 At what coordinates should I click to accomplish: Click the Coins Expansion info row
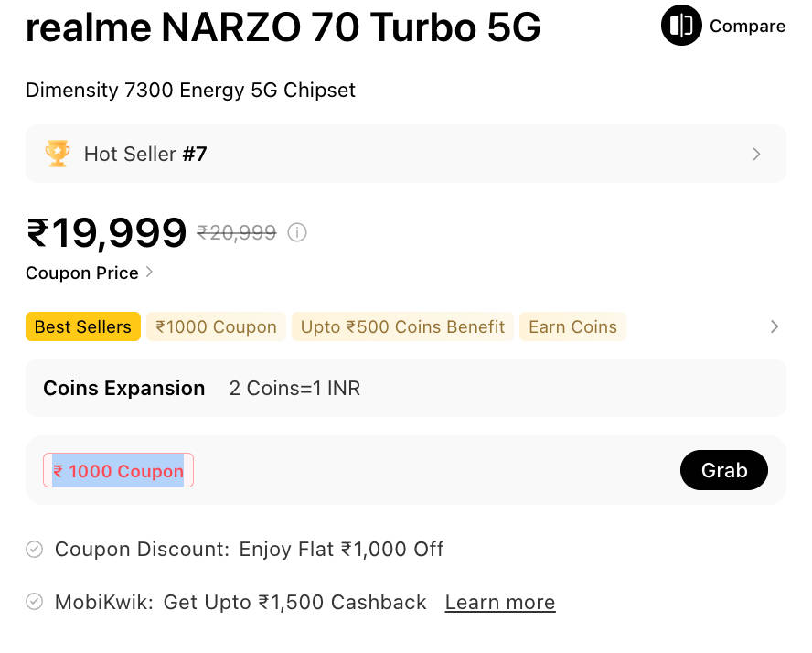click(405, 388)
